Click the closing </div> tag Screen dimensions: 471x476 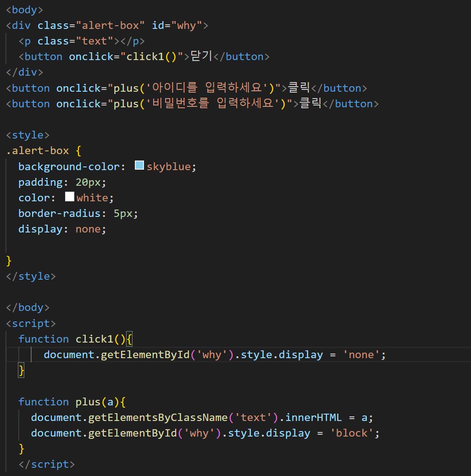click(25, 72)
